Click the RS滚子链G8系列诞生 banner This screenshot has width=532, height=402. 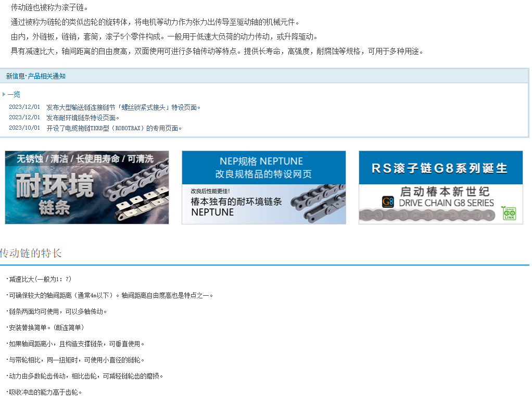pos(440,187)
